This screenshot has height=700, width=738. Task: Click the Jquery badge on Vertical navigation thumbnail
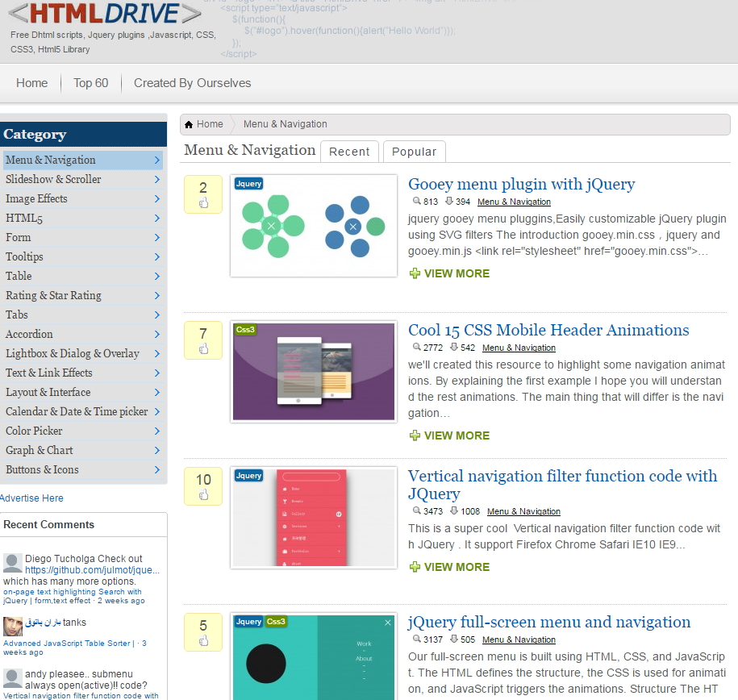[x=248, y=476]
